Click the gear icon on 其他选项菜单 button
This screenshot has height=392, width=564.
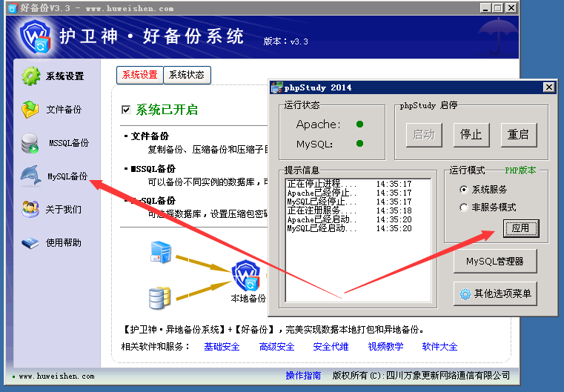click(x=465, y=294)
